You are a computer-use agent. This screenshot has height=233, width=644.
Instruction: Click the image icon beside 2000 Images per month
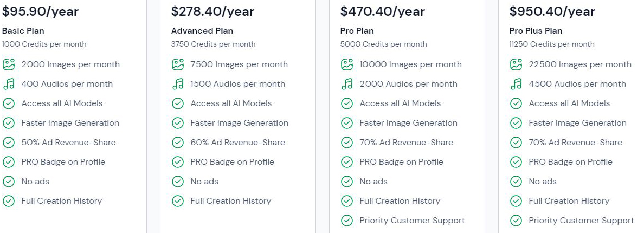tap(9, 64)
